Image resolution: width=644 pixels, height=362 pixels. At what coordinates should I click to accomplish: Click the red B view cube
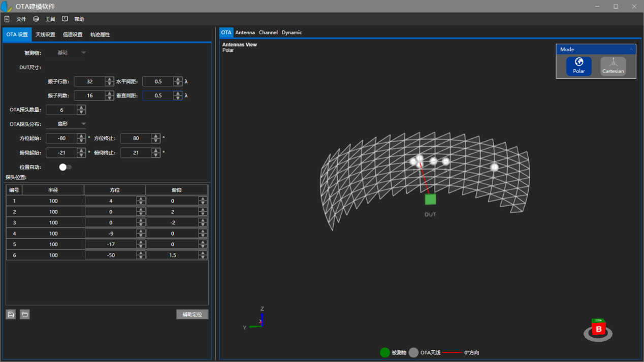[599, 328]
